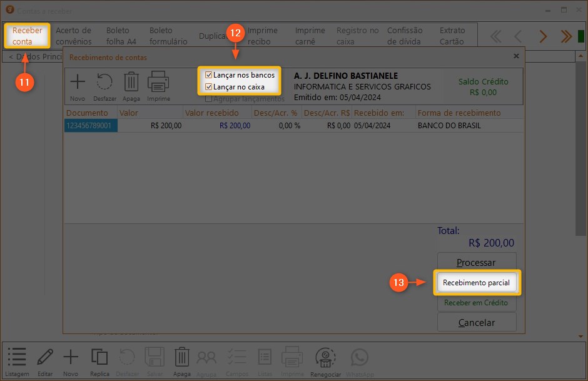Click the Replica icon in the bottom toolbar
588x381 pixels.
99,359
